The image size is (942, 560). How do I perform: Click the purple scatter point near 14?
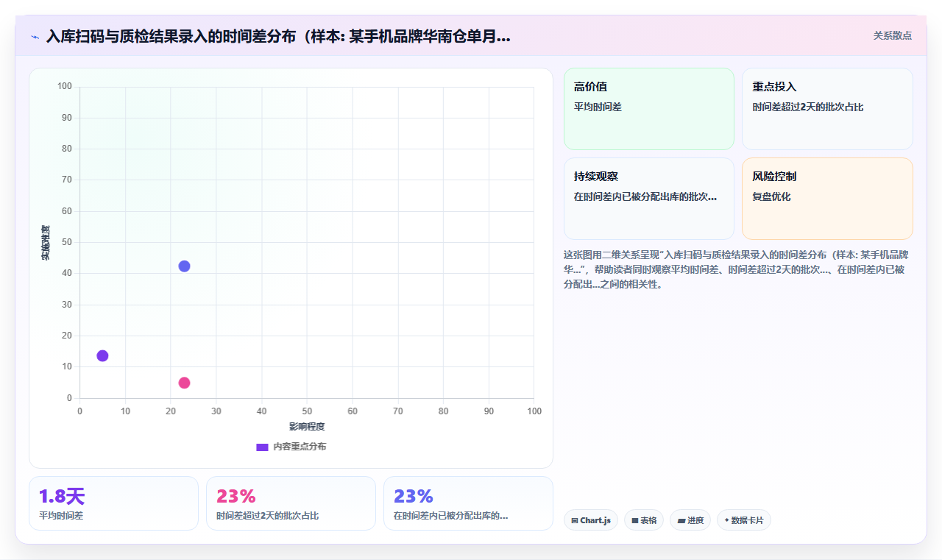(102, 356)
